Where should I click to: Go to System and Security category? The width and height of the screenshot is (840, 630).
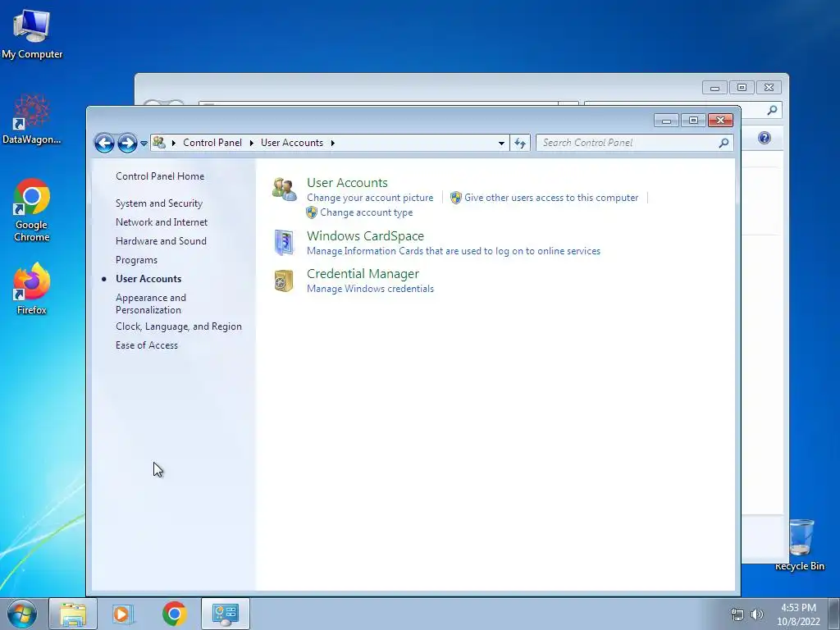click(159, 203)
